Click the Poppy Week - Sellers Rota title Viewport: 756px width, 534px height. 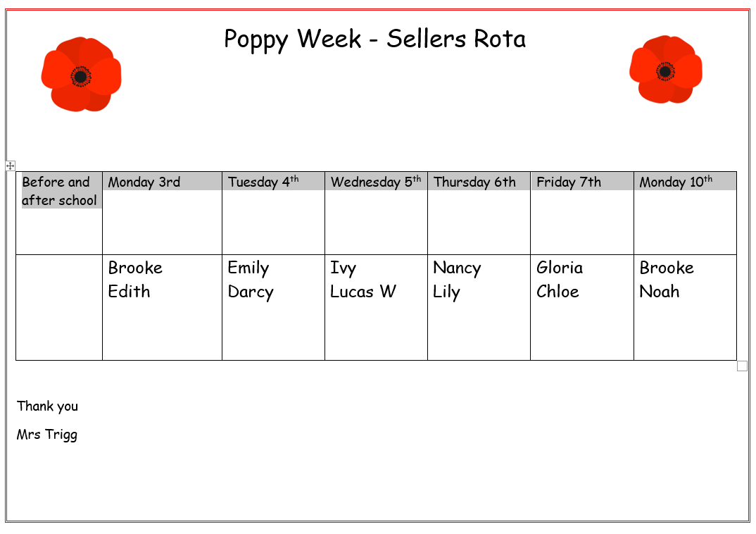[374, 39]
